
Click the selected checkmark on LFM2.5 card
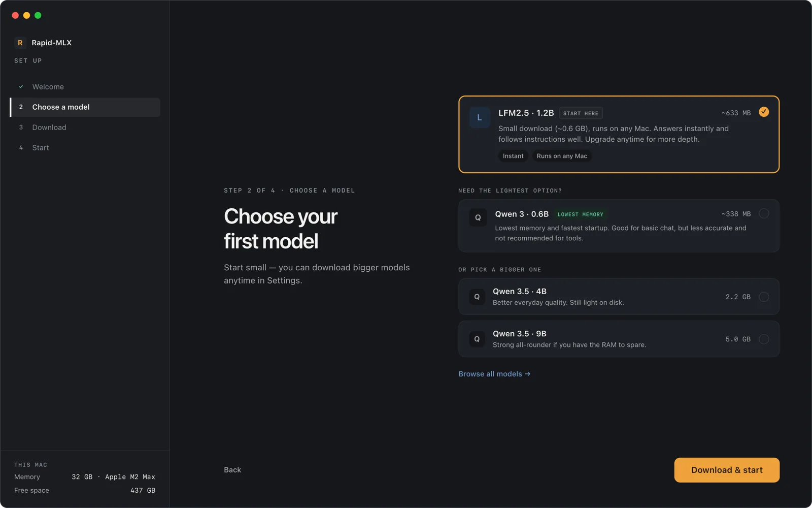tap(764, 112)
